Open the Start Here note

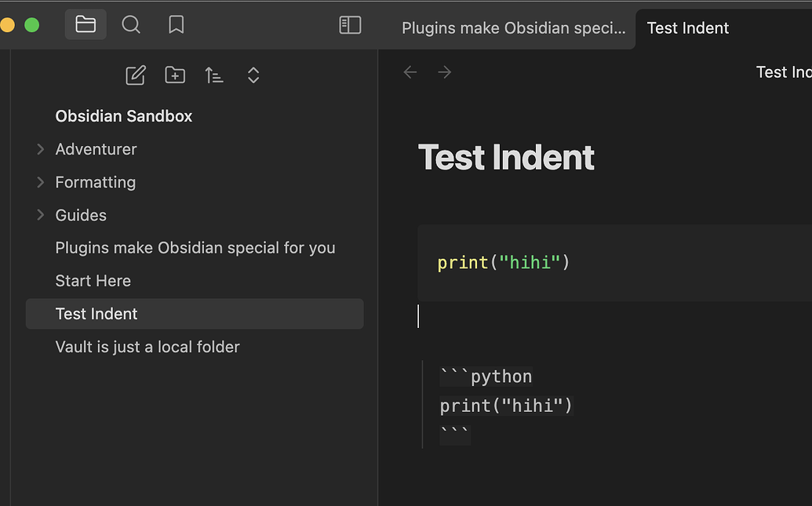(93, 280)
